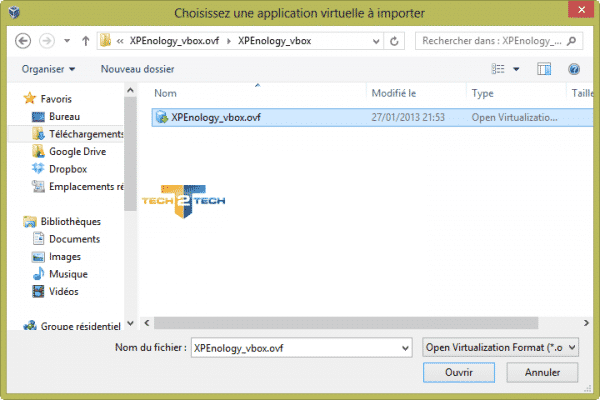
Task: Click the Forward navigation arrow
Action: point(47,41)
